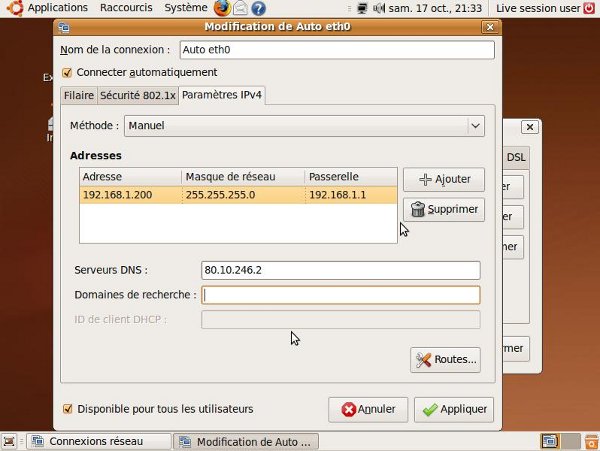Open the Système menu
The image size is (600, 451).
point(185,8)
